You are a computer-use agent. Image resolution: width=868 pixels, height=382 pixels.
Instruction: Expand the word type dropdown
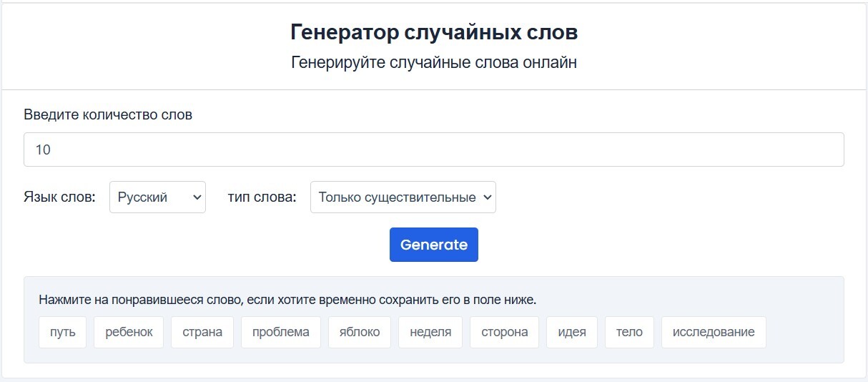pos(403,197)
